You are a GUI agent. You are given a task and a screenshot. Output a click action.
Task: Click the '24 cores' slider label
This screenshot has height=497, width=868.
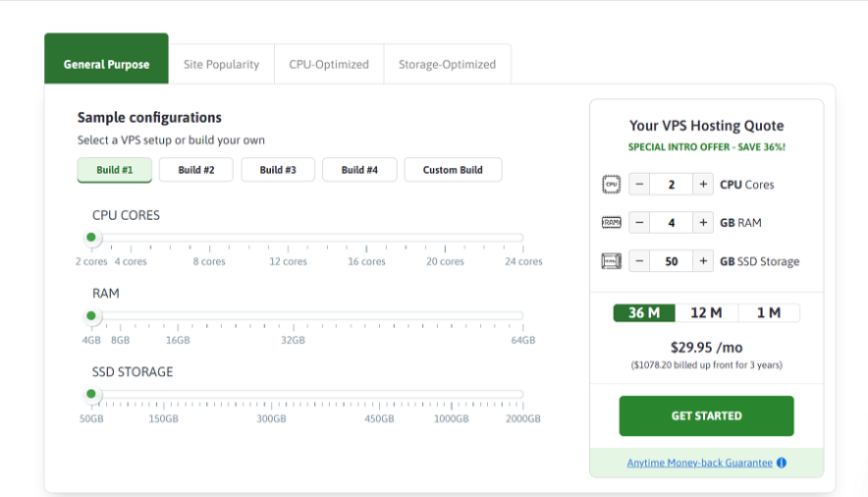coord(523,261)
